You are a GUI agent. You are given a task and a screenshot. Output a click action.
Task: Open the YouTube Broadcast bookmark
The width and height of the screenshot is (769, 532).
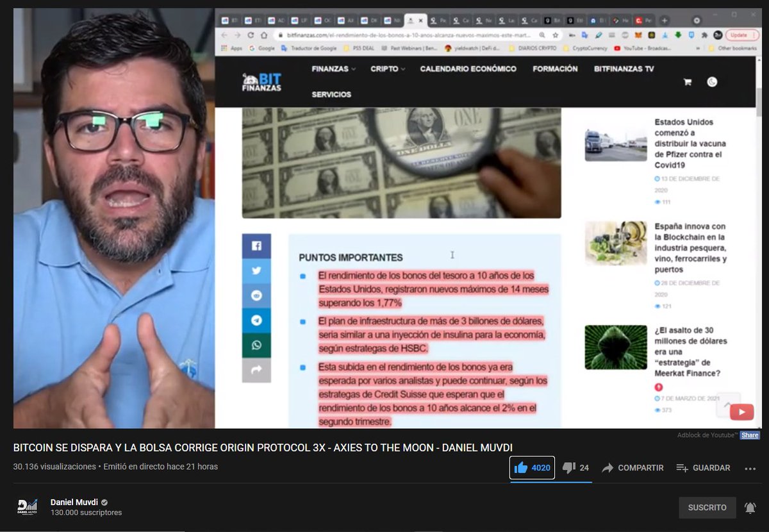coord(642,48)
